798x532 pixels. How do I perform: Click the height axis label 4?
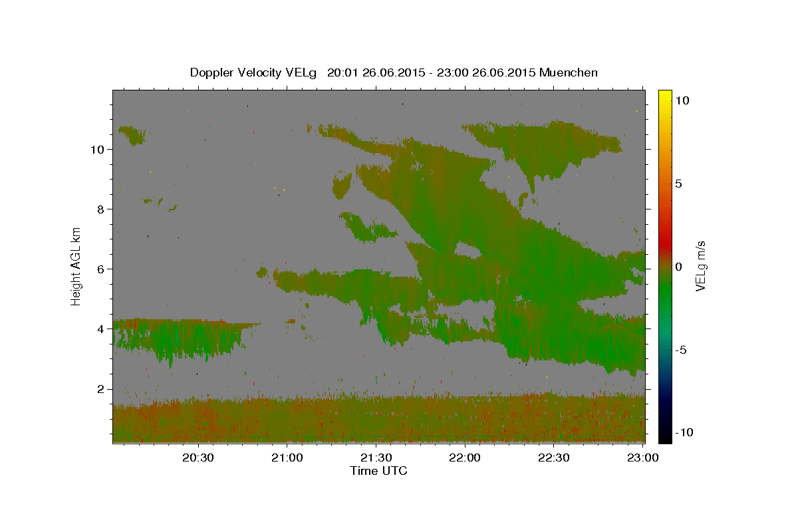click(x=101, y=329)
